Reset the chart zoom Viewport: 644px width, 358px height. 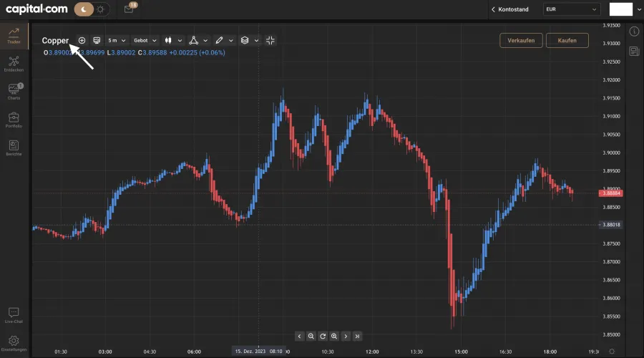click(323, 336)
